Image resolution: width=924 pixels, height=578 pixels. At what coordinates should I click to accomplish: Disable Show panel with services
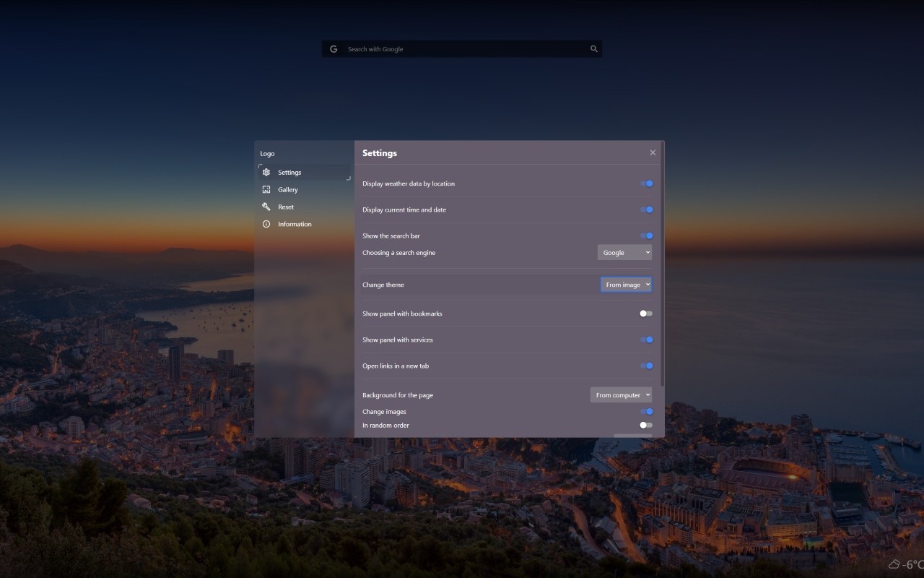pos(646,340)
